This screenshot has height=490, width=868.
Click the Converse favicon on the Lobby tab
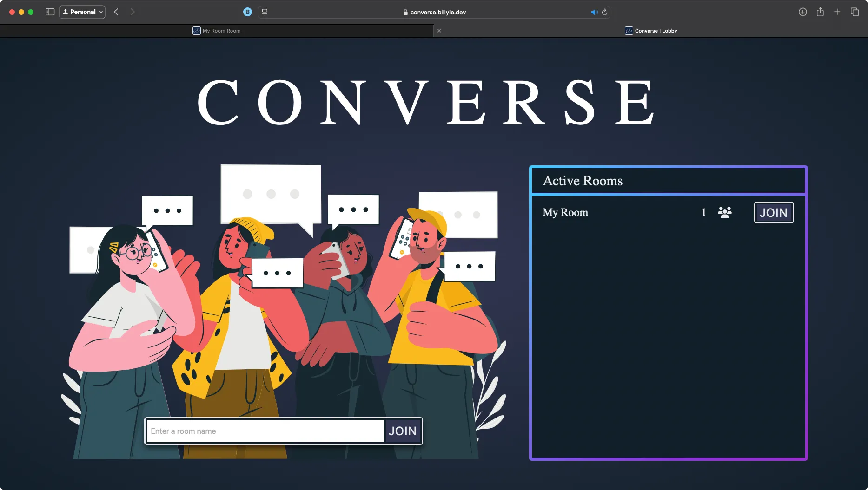point(629,30)
